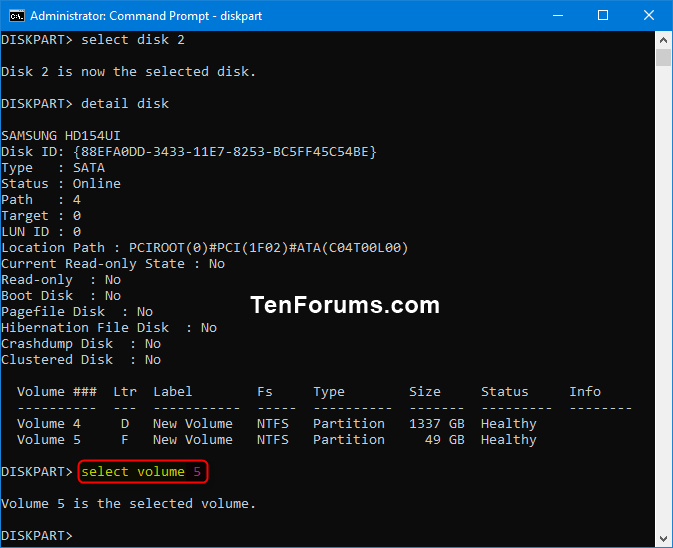
Task: Click the 'Fs' column header
Action: pyautogui.click(x=265, y=392)
